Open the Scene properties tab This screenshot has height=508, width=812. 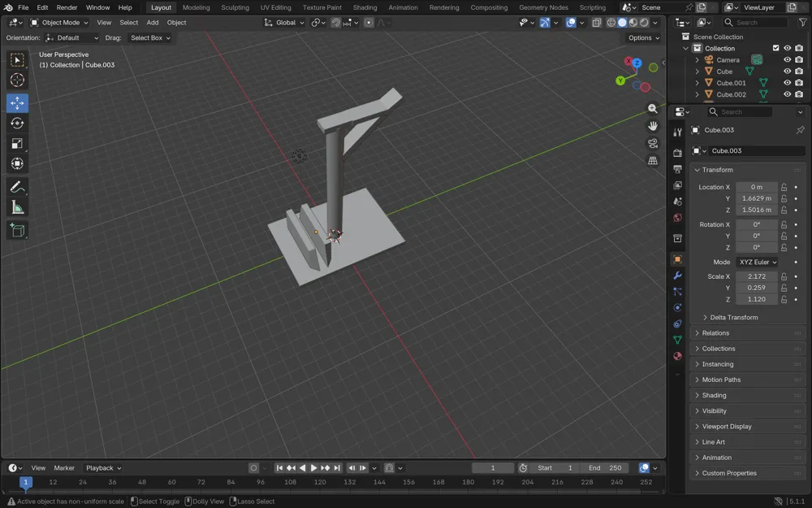tap(677, 201)
